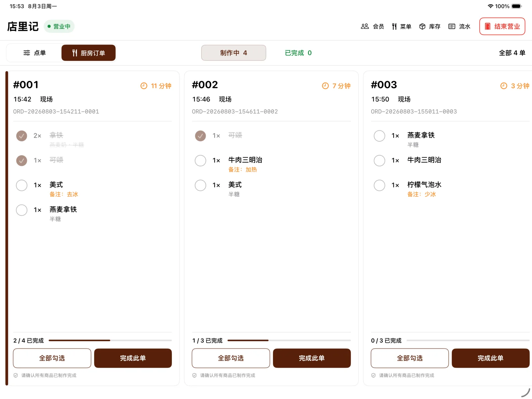This screenshot has width=532, height=399.
Task: Open the 菜单 fork-and-knife icon
Action: tap(394, 26)
